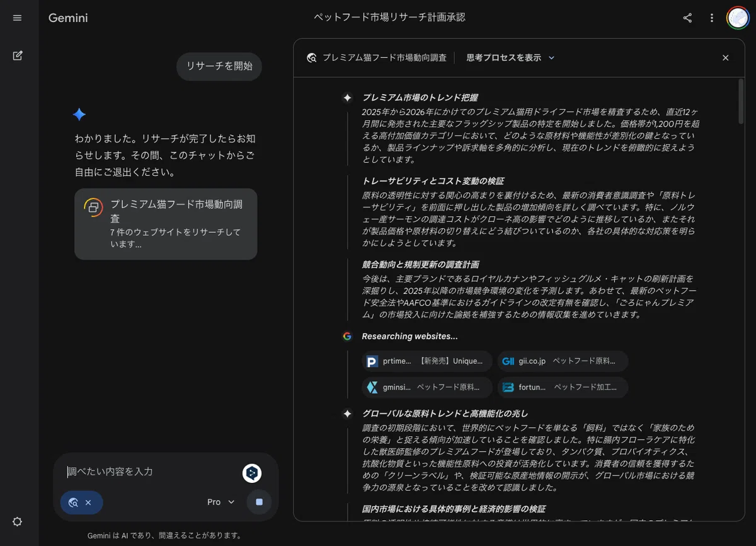The width and height of the screenshot is (756, 546).
Task: Click the research panel vertical scrollbar
Action: 741,101
